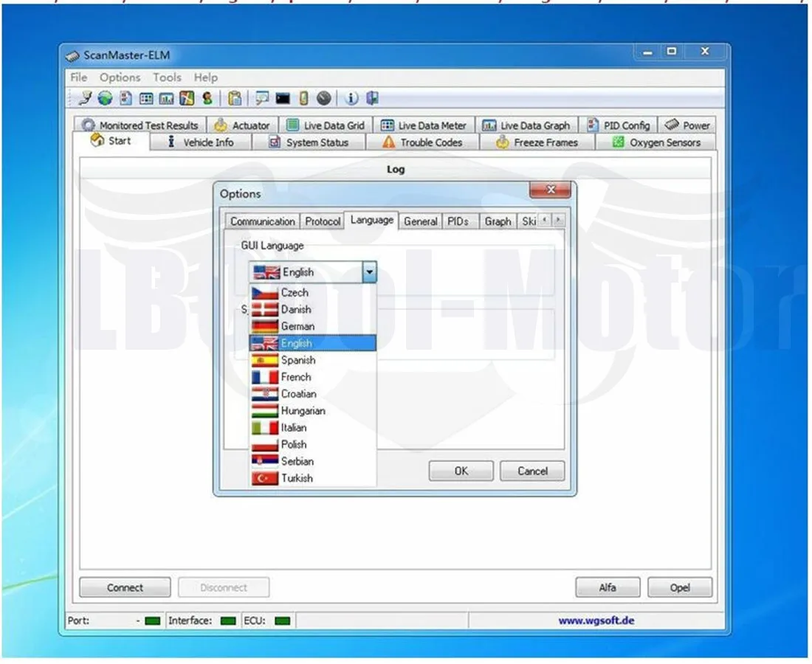Switch to General tab in Options
The width and height of the screenshot is (812, 664).
pyautogui.click(x=421, y=221)
